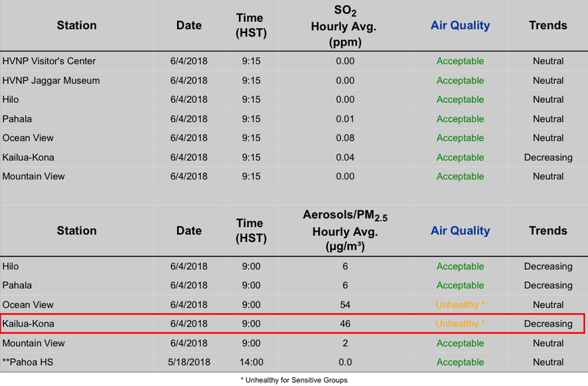This screenshot has height=386, width=588.
Task: Click Pahala in the Aerosols/PM2.5 table
Action: pyautogui.click(x=17, y=285)
